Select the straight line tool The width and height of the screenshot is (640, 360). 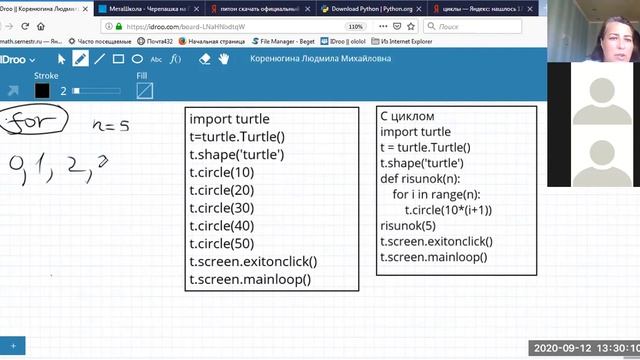pyautogui.click(x=100, y=59)
